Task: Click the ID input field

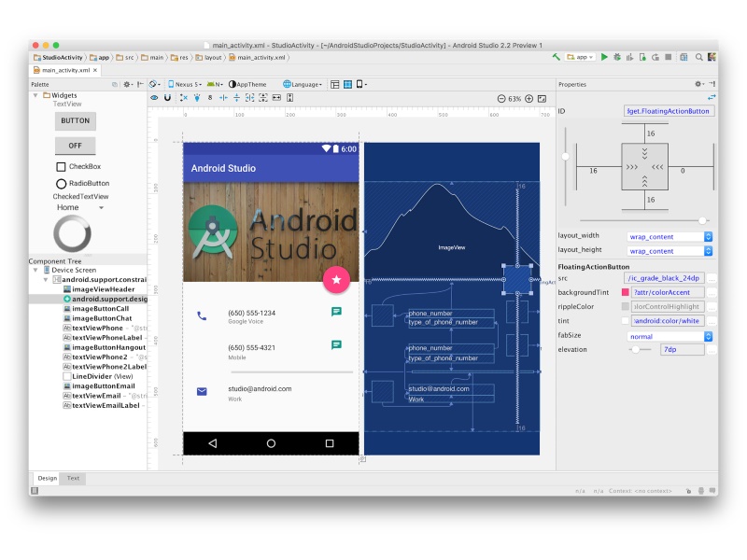Action: click(669, 111)
